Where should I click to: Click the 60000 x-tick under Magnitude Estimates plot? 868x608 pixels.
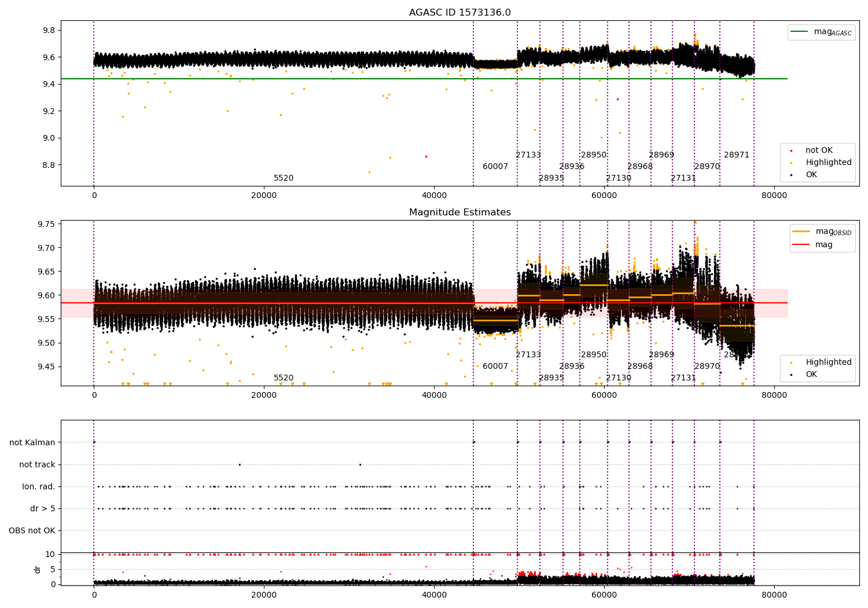click(x=604, y=395)
